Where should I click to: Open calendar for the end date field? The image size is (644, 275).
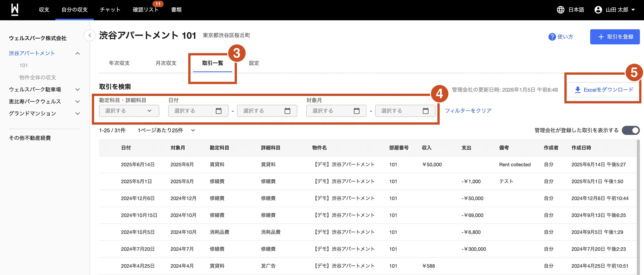(x=288, y=111)
